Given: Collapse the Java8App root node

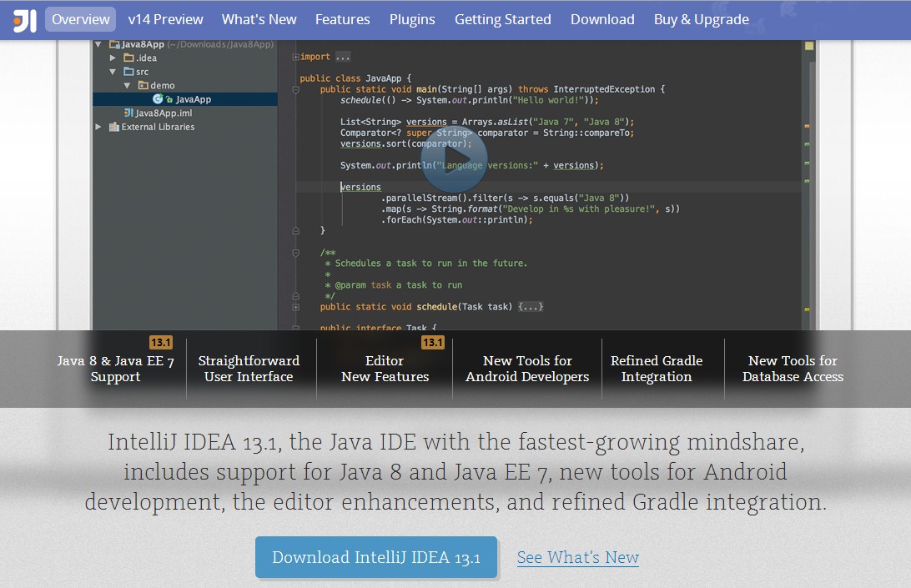Looking at the screenshot, I should (x=98, y=43).
